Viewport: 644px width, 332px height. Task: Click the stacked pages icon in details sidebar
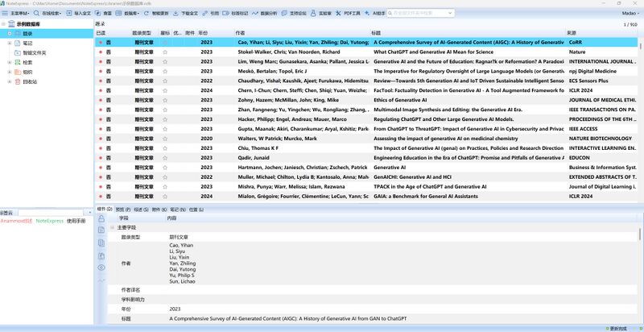pyautogui.click(x=101, y=243)
